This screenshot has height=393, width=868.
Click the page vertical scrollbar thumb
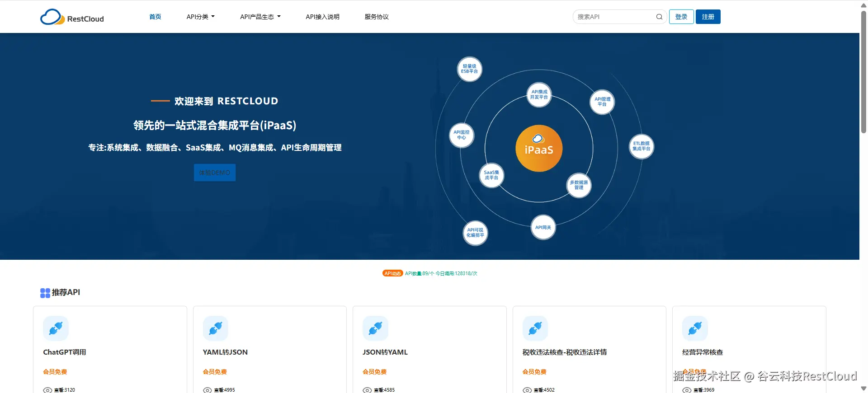coord(863,71)
